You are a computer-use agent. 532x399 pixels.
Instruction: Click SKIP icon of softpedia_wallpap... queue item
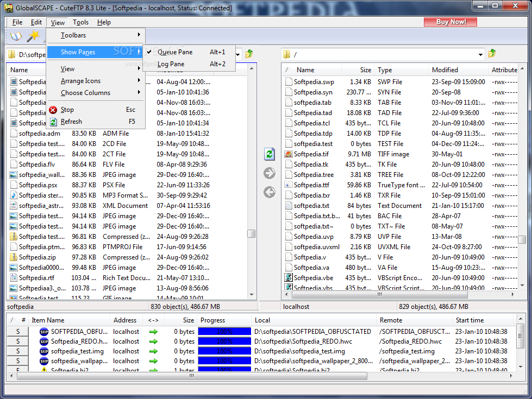pos(44,361)
